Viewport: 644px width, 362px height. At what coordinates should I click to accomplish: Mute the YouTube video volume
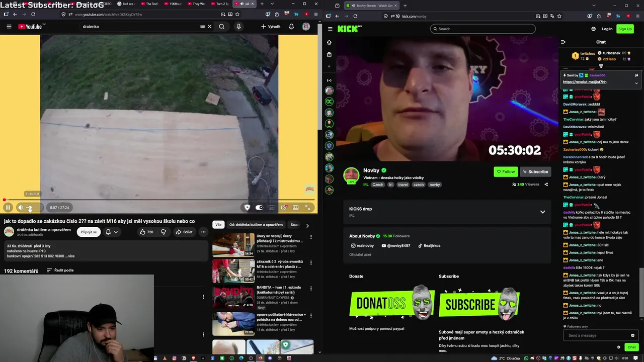(21, 207)
